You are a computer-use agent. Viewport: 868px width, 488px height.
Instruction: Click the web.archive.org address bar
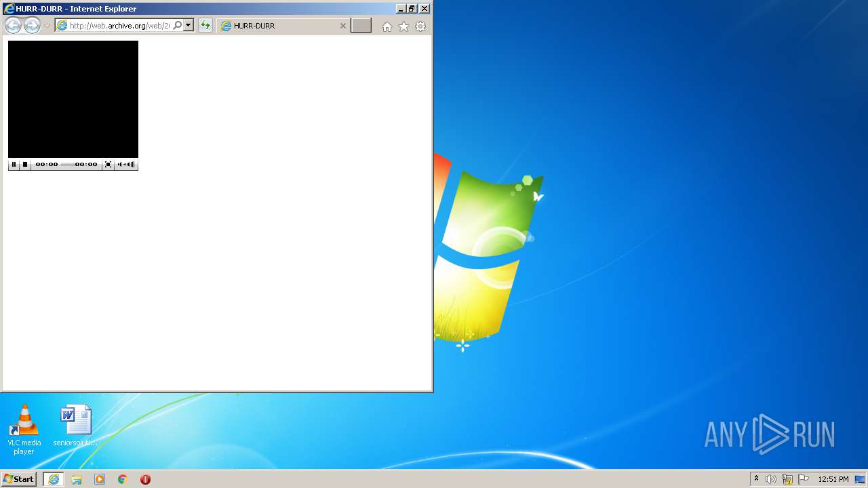pos(119,26)
